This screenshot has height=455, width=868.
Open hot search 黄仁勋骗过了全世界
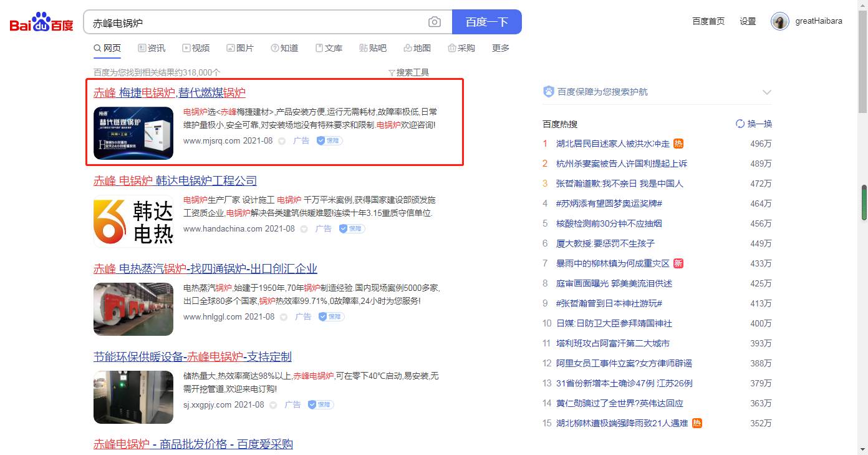pos(620,403)
